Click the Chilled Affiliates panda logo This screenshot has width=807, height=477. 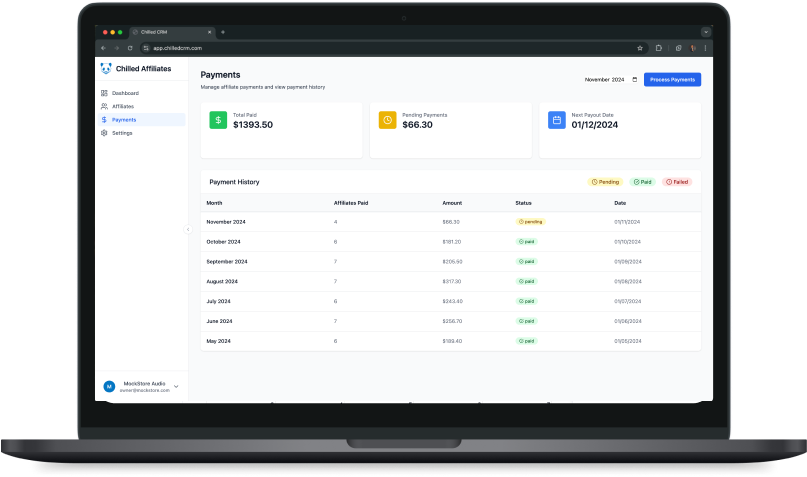[105, 68]
